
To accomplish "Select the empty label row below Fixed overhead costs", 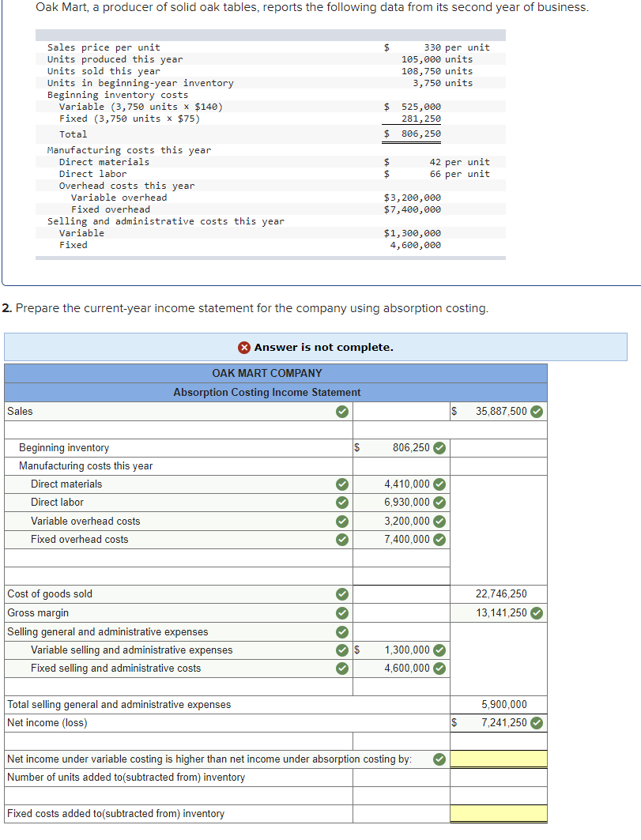I will click(179, 558).
